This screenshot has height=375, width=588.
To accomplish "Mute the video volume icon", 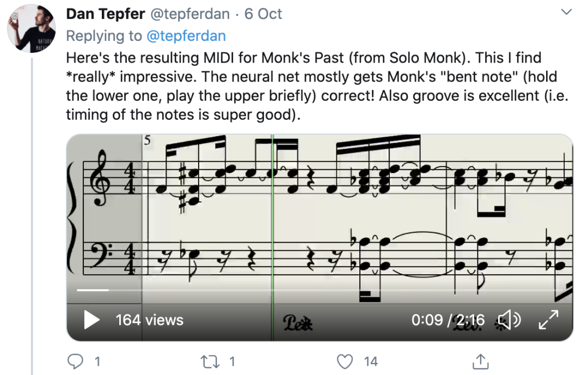I will tap(510, 320).
